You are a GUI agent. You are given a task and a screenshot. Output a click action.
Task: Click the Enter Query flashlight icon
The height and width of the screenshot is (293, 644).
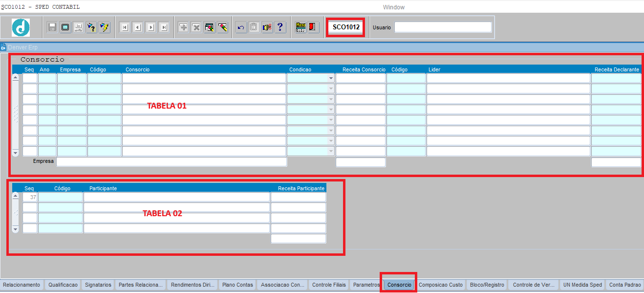click(91, 27)
